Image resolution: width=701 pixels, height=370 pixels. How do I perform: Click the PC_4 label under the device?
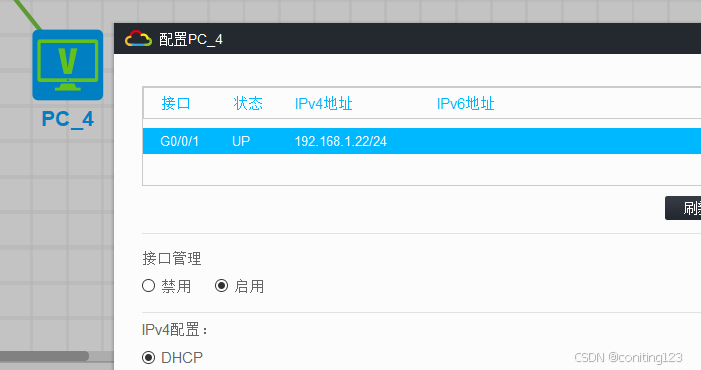tap(68, 119)
